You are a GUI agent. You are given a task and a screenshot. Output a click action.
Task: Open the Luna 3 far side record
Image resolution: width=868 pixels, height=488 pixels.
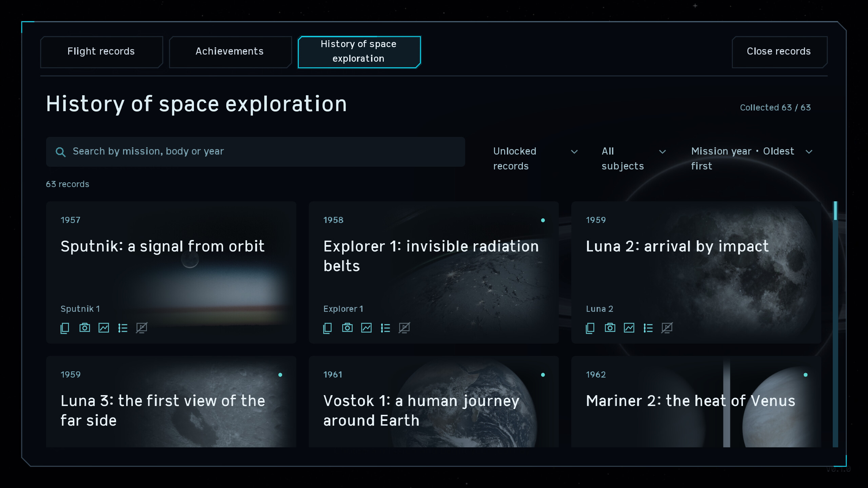(x=171, y=402)
